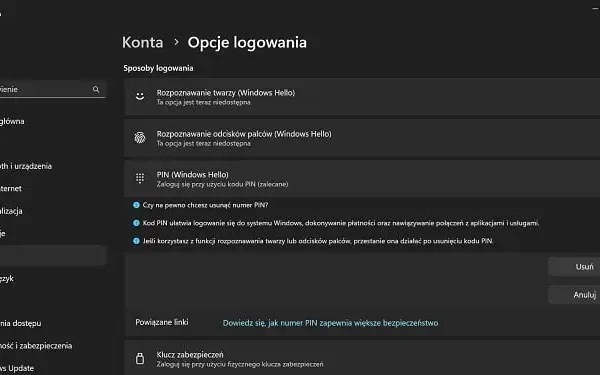Click the 'Kod PIN ułatwia logowanie' message

click(341, 223)
